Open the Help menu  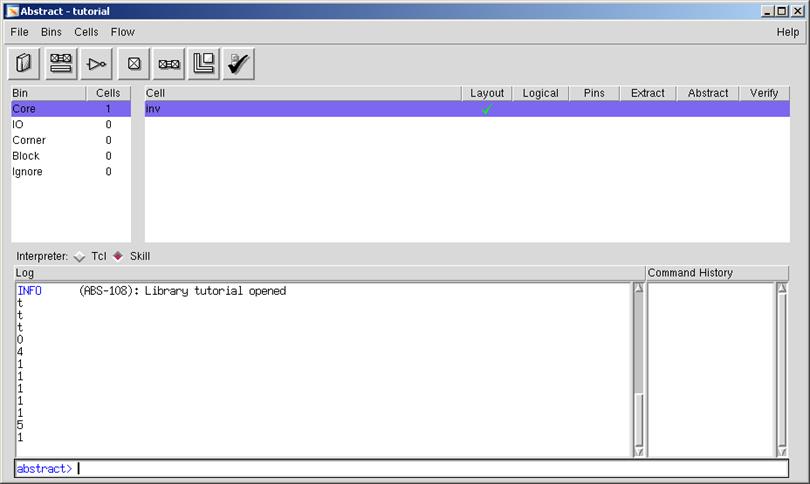[787, 32]
